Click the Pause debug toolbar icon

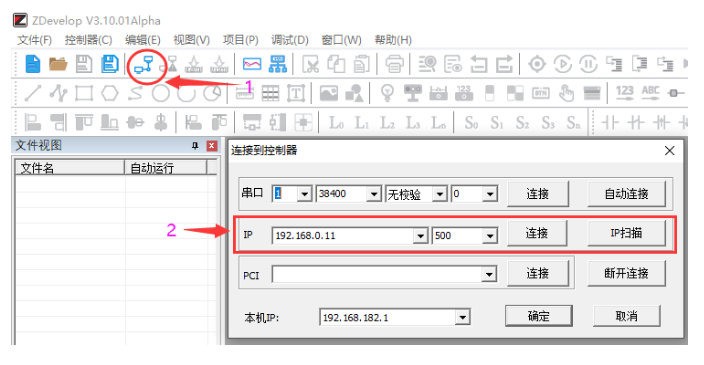tap(588, 64)
